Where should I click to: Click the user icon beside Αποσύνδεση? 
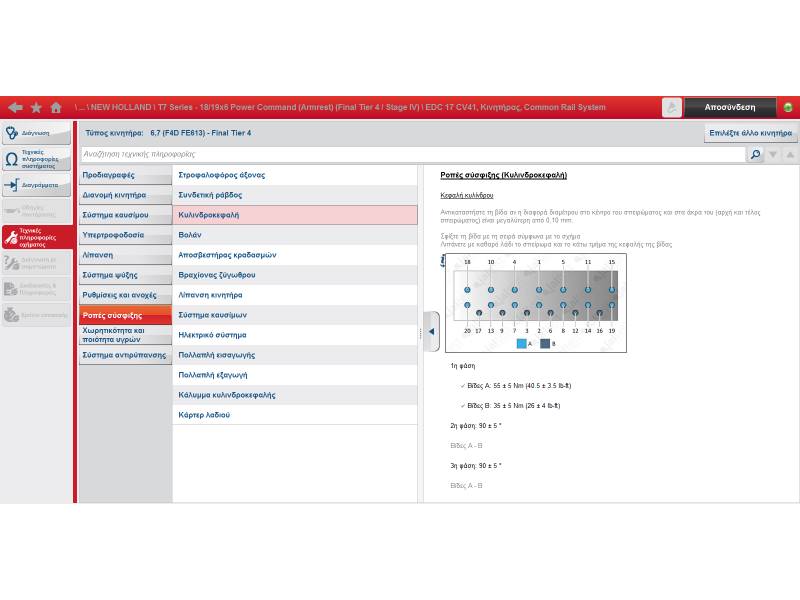click(672, 107)
